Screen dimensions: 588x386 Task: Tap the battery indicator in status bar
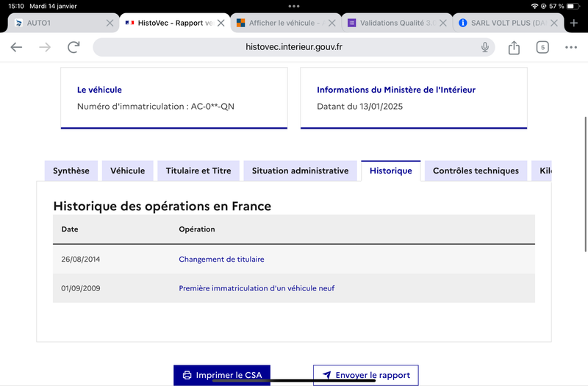click(573, 6)
